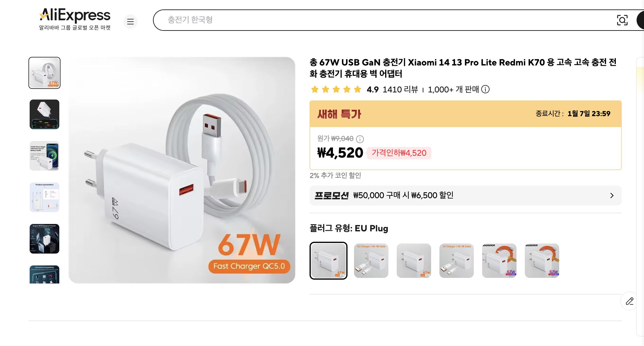Click the pencil edit icon bottom right

pyautogui.click(x=630, y=301)
